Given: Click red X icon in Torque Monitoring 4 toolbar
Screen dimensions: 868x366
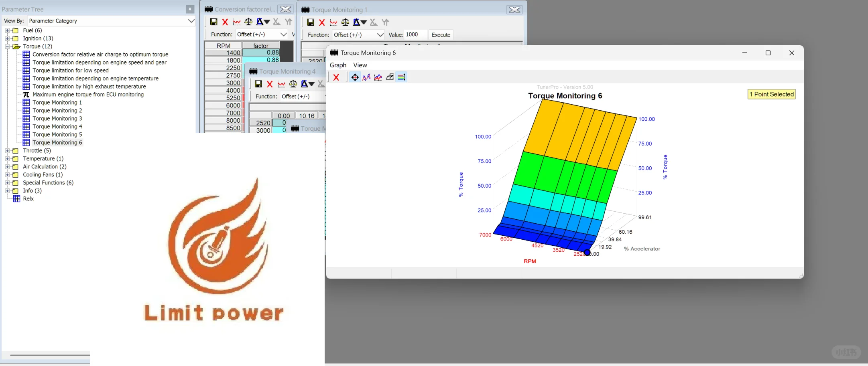Looking at the screenshot, I should coord(270,84).
